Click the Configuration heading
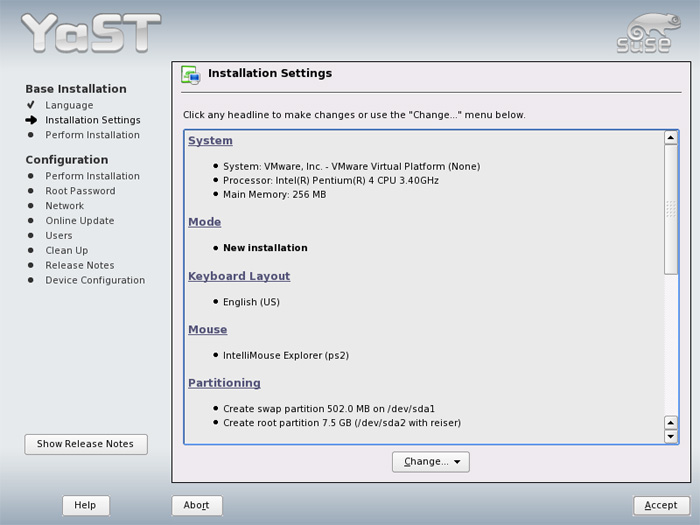 67,160
